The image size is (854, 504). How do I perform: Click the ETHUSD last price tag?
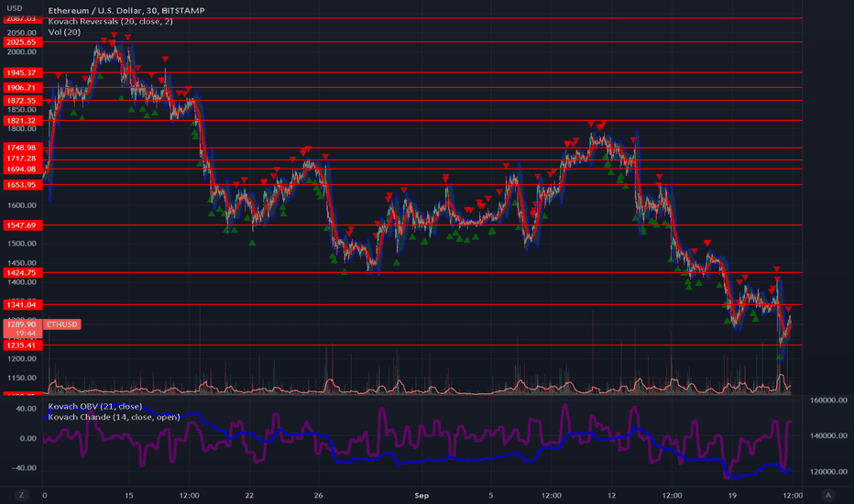coord(61,324)
